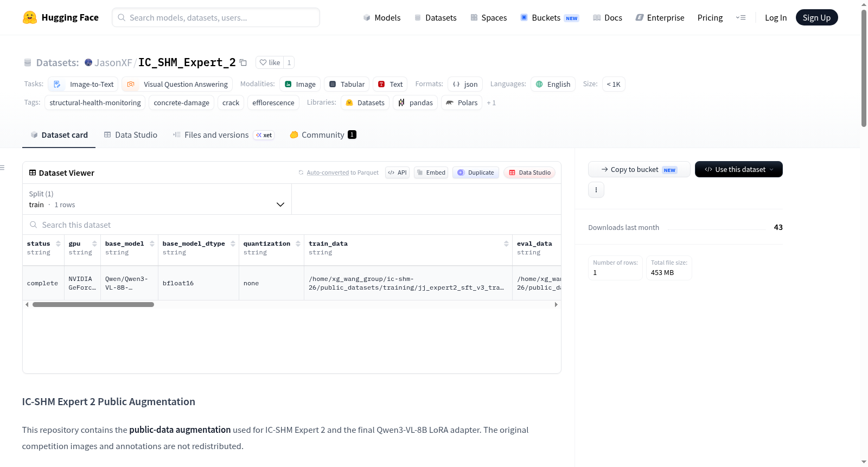
Task: Expand the train split selector
Action: coord(157,199)
